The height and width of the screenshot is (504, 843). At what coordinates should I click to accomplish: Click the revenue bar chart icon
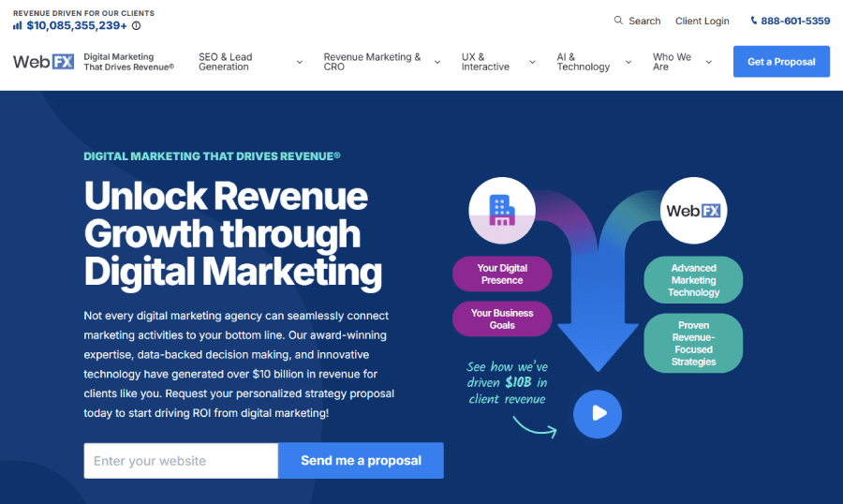[x=18, y=26]
